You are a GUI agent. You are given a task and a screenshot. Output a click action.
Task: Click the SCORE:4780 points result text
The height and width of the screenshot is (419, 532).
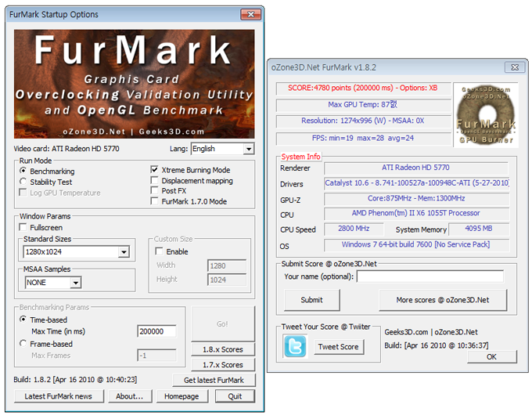click(363, 88)
